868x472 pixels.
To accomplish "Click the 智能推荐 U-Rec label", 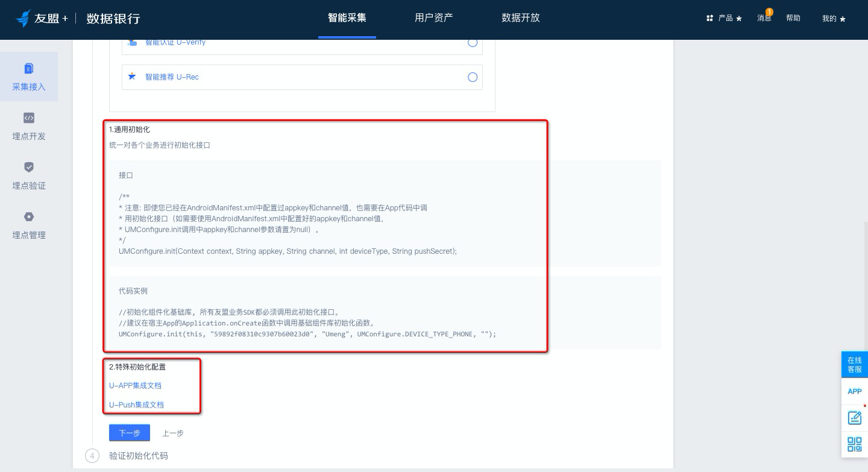I will click(x=172, y=77).
